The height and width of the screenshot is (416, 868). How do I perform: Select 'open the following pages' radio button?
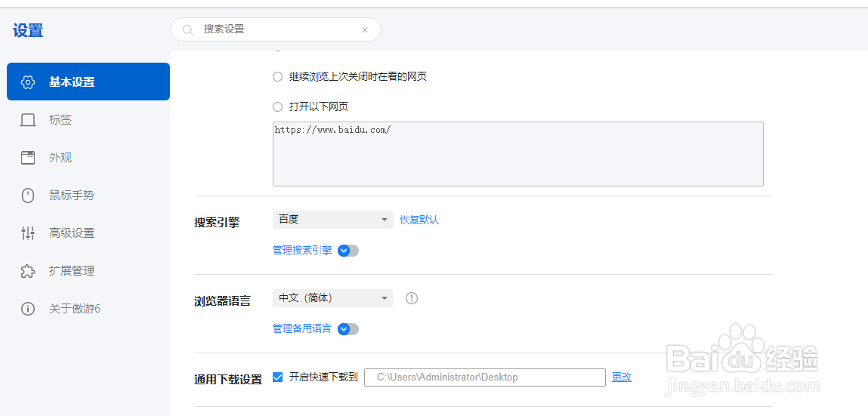(x=277, y=106)
